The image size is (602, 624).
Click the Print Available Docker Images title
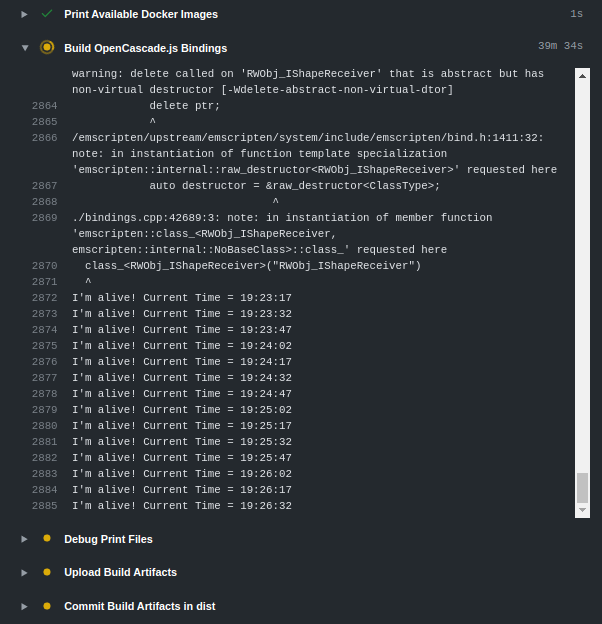pyautogui.click(x=141, y=14)
